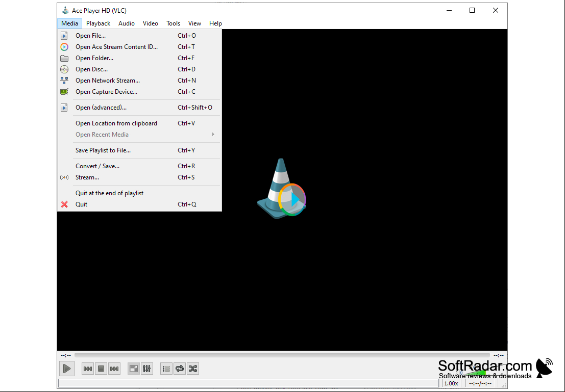Image resolution: width=565 pixels, height=392 pixels.
Task: Click the Ctrl+O shortcut text
Action: (x=187, y=36)
